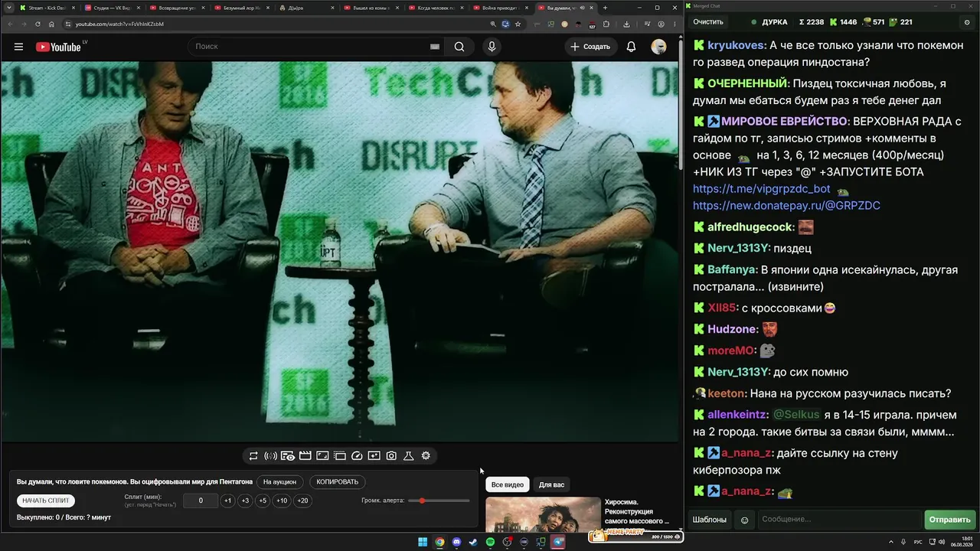Adjust the 'Громк. алерта' volume slider
This screenshot has width=980, height=551.
click(439, 500)
